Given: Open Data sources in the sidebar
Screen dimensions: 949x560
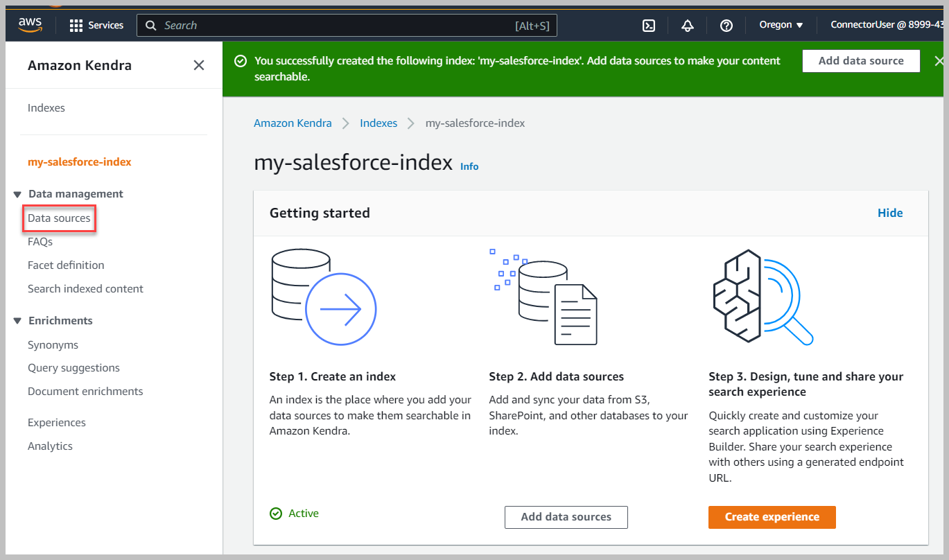Looking at the screenshot, I should click(59, 218).
